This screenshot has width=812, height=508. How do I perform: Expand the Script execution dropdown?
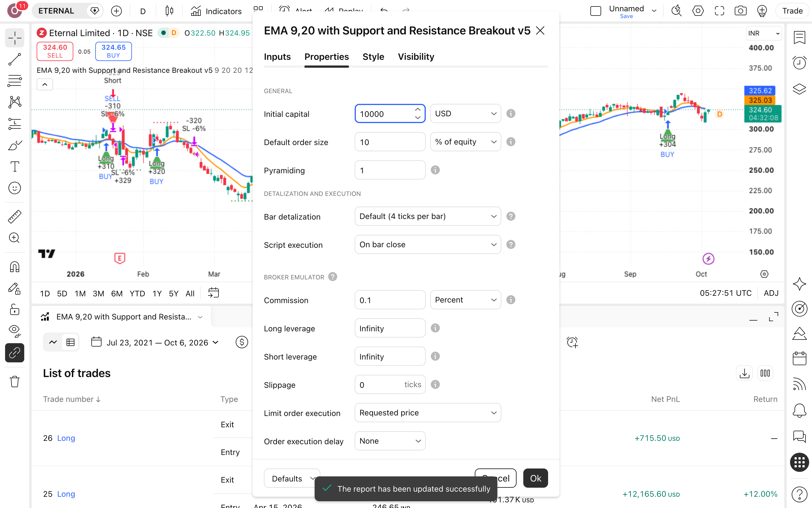[x=427, y=245]
